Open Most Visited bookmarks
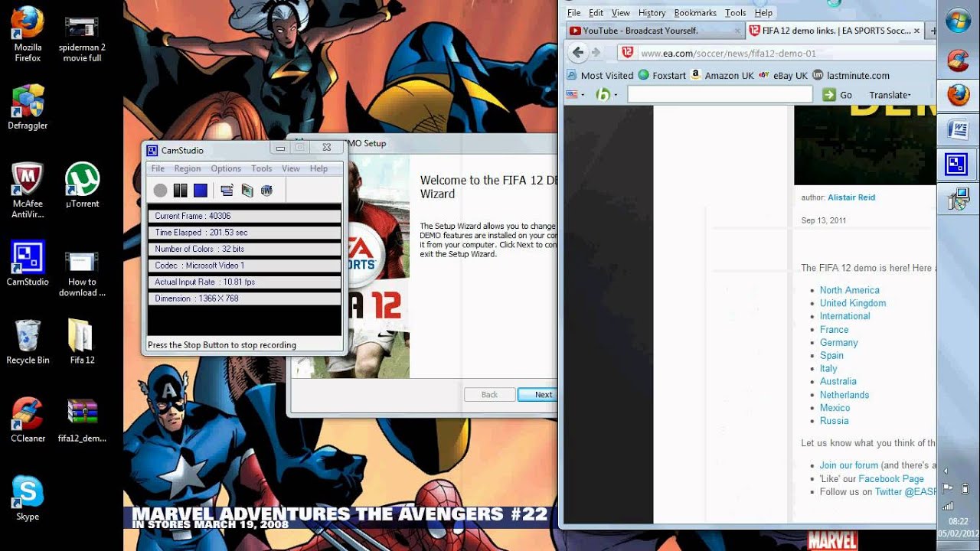 599,75
